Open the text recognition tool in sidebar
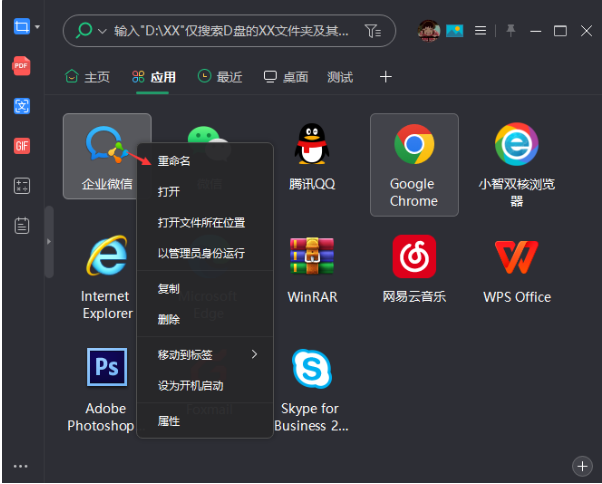602x484 pixels. tap(22, 106)
